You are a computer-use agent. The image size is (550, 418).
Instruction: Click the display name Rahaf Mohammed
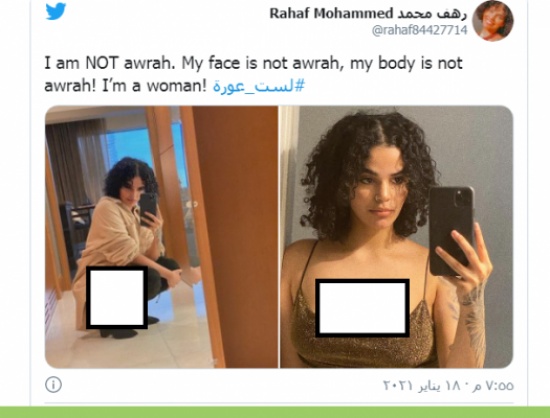[331, 13]
